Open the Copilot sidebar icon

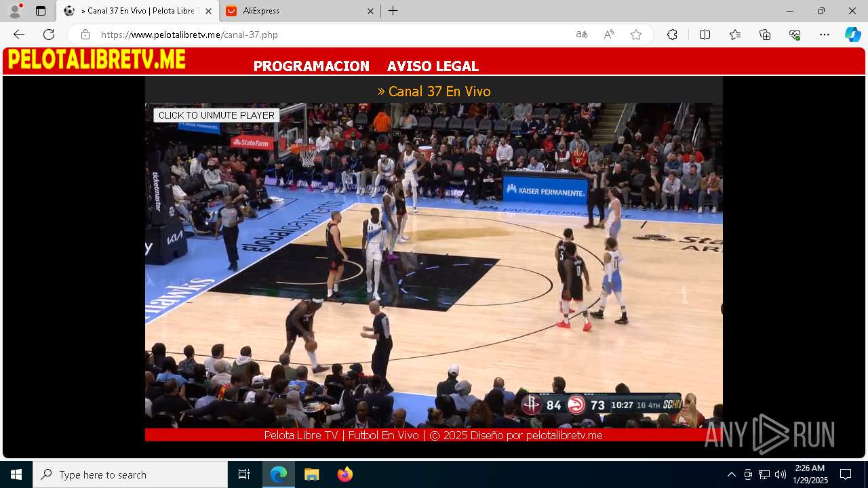(x=852, y=35)
